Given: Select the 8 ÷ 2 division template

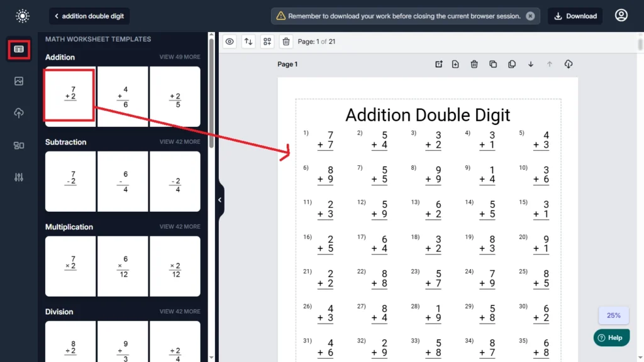Looking at the screenshot, I should [70, 341].
